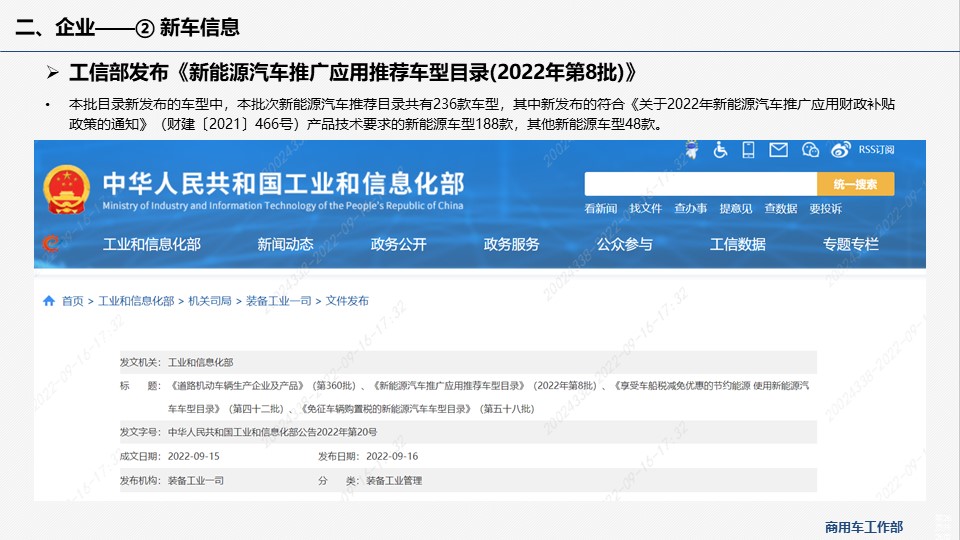Open the mobile phone version icon
Viewport: 960px width, 540px height.
tap(748, 149)
